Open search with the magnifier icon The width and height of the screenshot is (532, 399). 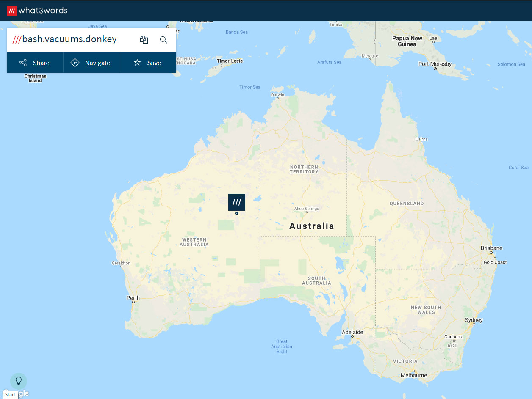[163, 40]
